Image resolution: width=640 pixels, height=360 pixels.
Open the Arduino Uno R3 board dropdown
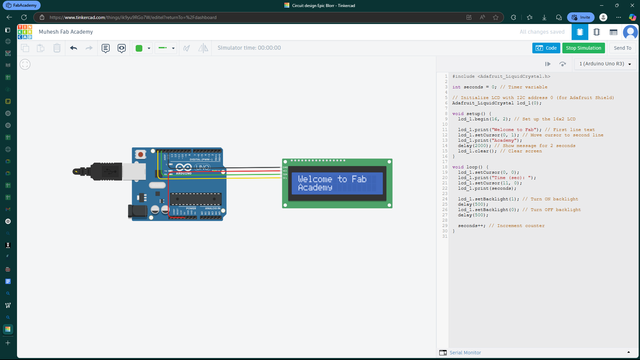click(x=605, y=64)
